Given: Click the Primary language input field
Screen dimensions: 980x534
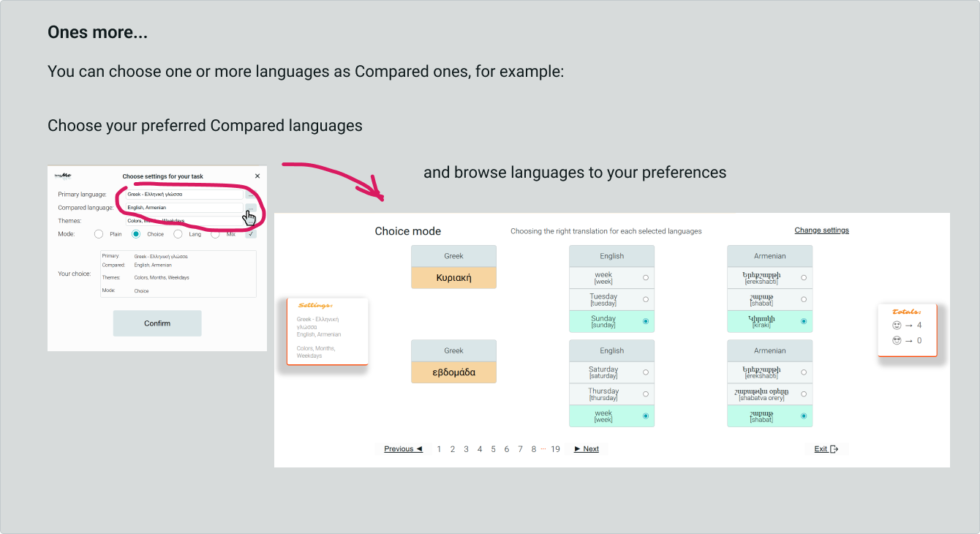Looking at the screenshot, I should [x=184, y=195].
